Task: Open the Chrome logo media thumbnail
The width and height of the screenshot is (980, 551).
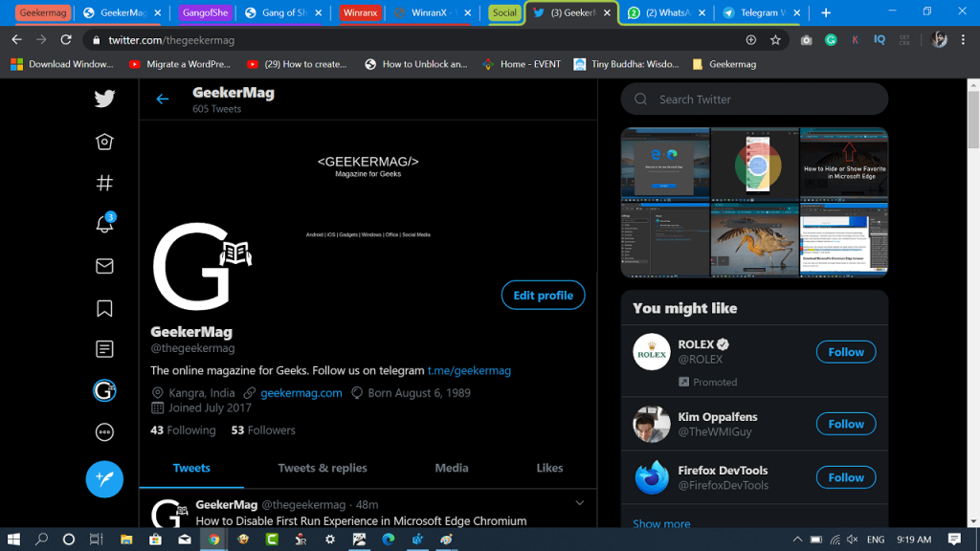Action: [754, 165]
